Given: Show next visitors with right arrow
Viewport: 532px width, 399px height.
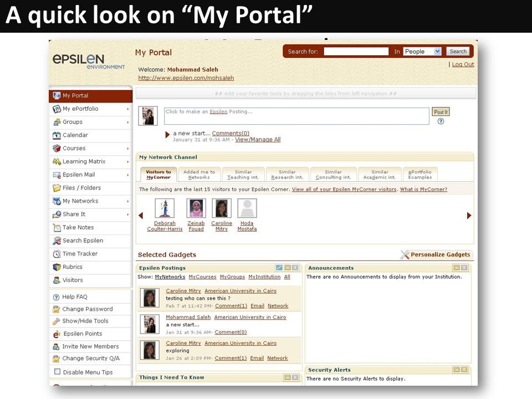Looking at the screenshot, I should tap(469, 216).
